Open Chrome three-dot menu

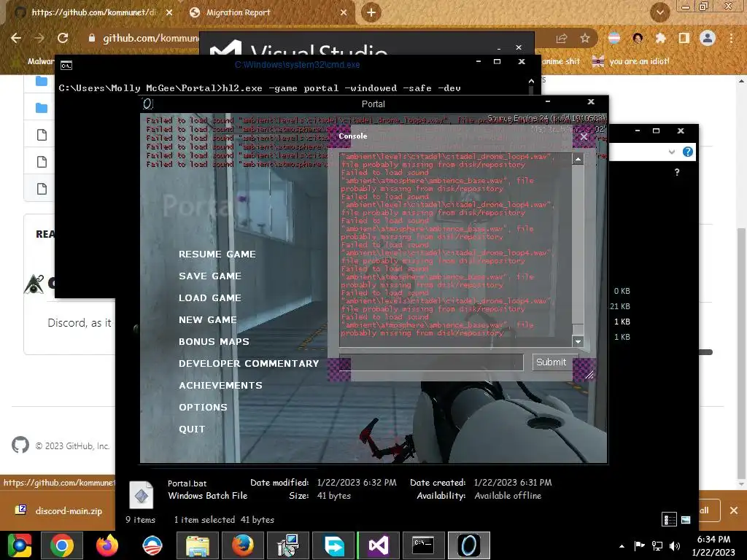[731, 38]
